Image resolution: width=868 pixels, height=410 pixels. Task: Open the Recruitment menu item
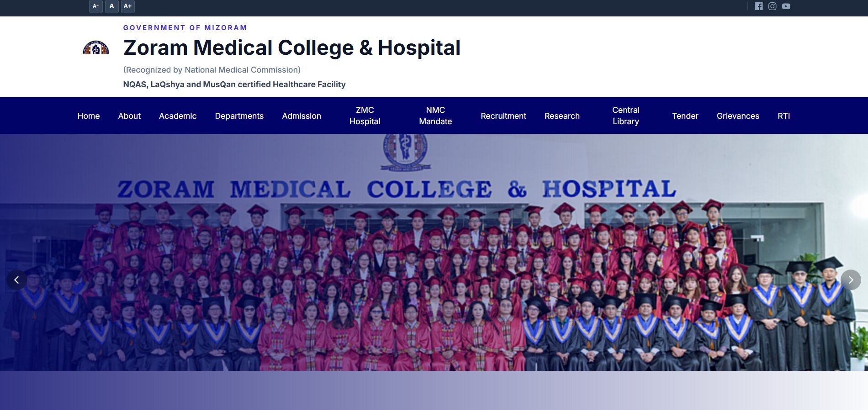pyautogui.click(x=503, y=116)
